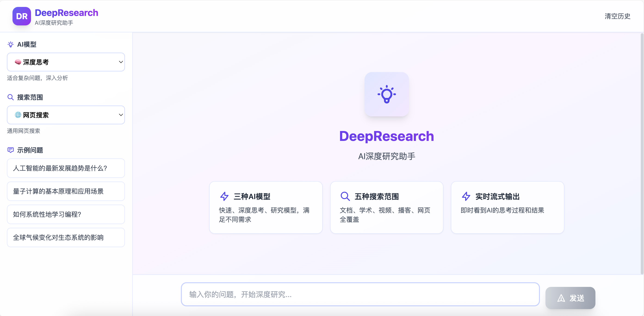This screenshot has width=644, height=316.
Task: Open the 网页搜索 search scope dropdown
Action: [x=66, y=115]
